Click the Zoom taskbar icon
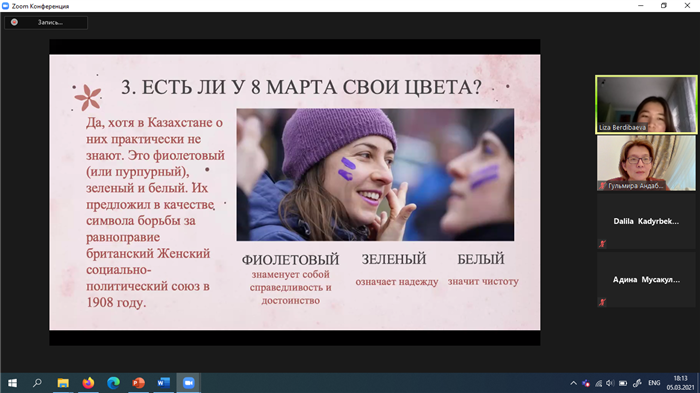 pos(188,383)
